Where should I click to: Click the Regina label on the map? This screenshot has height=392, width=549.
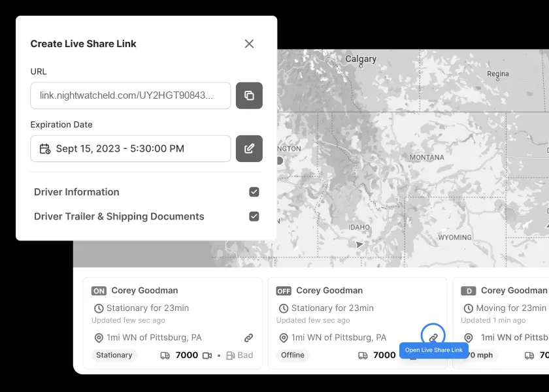[x=498, y=74]
